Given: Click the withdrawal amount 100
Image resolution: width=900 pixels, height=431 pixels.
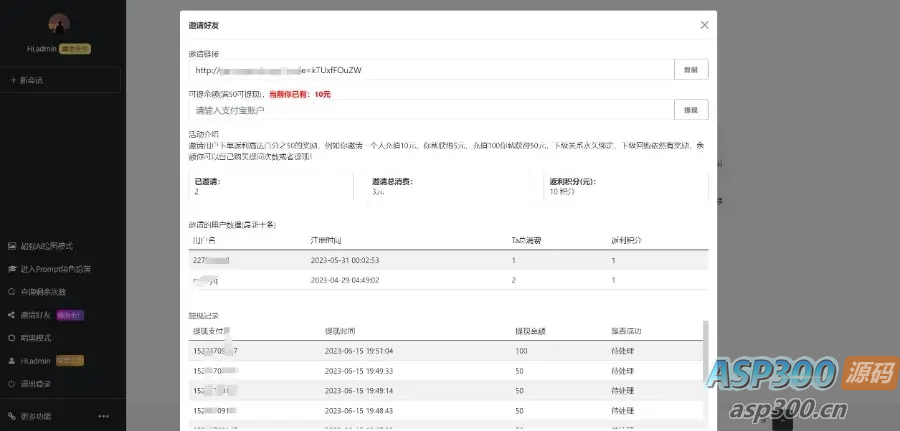Looking at the screenshot, I should [521, 351].
